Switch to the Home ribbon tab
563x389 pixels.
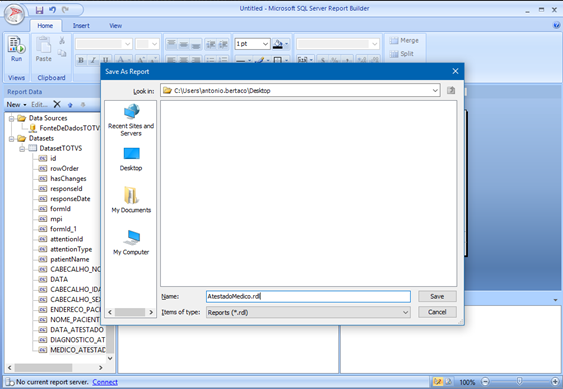(x=45, y=26)
